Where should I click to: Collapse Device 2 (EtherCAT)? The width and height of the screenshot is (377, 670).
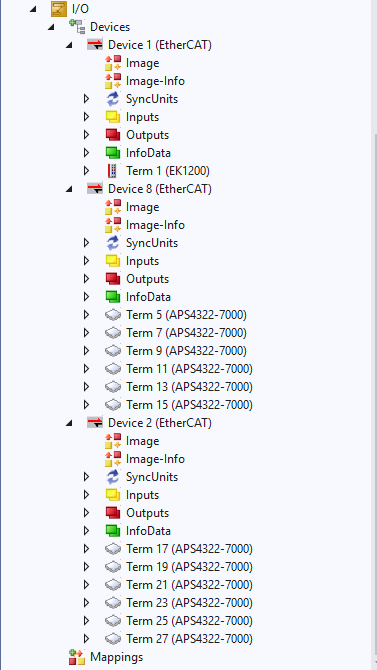pyautogui.click(x=69, y=423)
